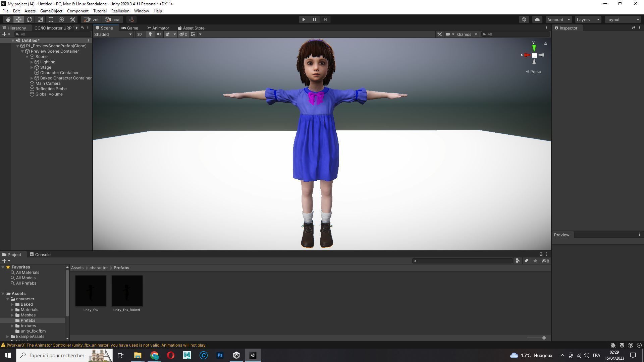Toggle scene audio
This screenshot has height=362, width=644.
(x=159, y=34)
